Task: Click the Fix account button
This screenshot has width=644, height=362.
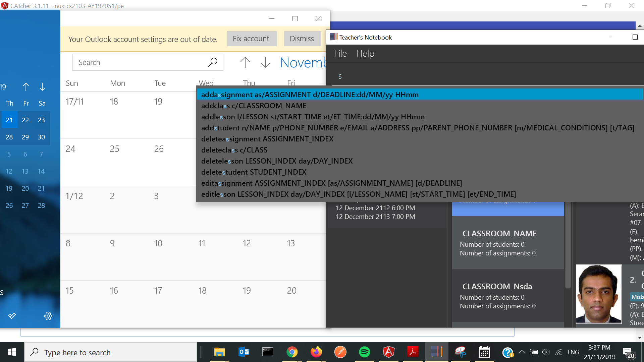Action: (251, 39)
